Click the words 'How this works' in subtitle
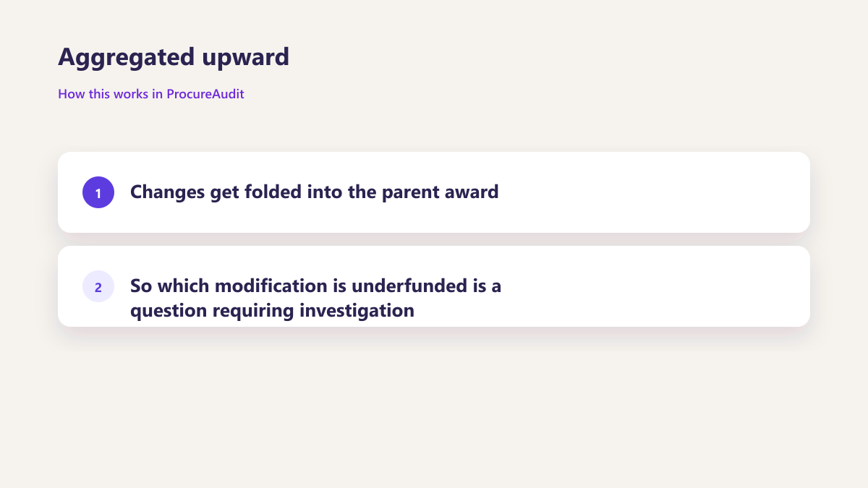Image resolution: width=868 pixels, height=488 pixels. (x=103, y=94)
